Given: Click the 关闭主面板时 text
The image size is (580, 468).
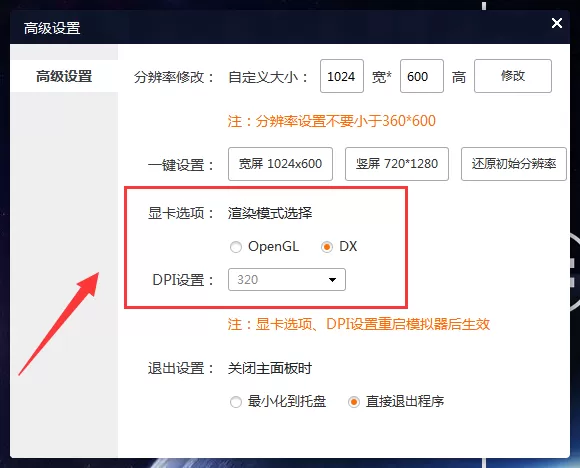Looking at the screenshot, I should 270,368.
